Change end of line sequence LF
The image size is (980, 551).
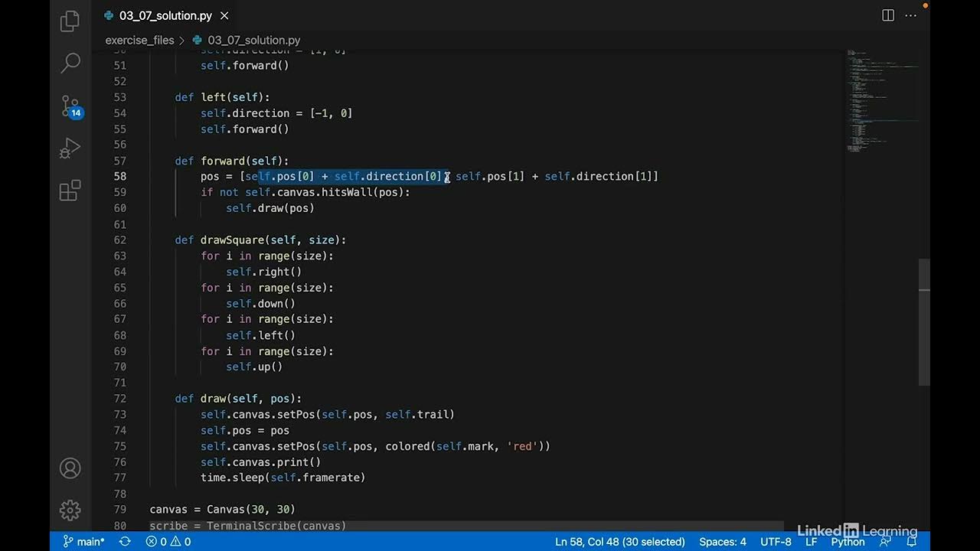811,542
